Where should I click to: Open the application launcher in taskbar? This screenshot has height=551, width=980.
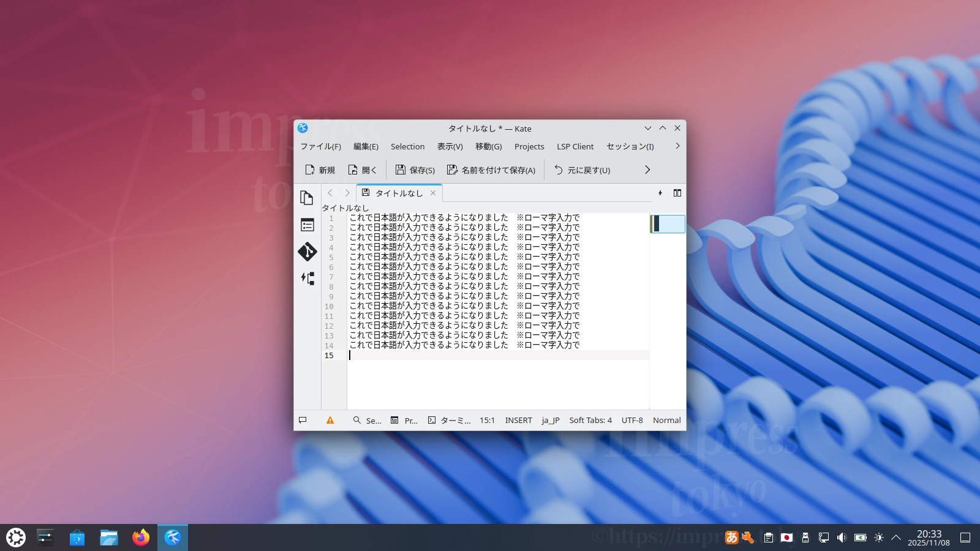point(16,538)
